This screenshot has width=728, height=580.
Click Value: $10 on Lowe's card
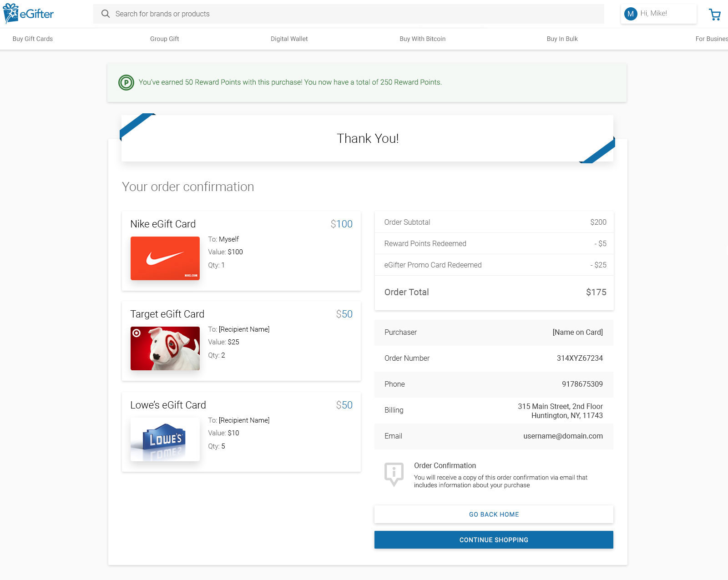pyautogui.click(x=223, y=433)
